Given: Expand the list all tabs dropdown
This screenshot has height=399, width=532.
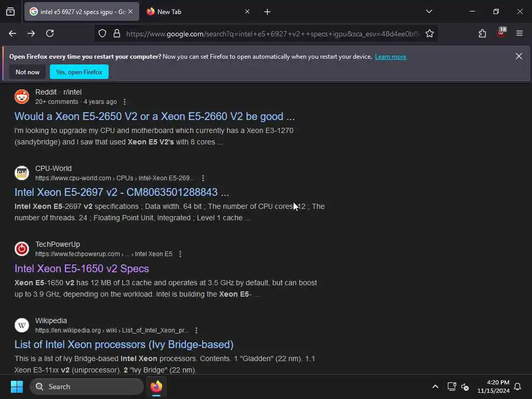Looking at the screenshot, I should click(x=429, y=11).
